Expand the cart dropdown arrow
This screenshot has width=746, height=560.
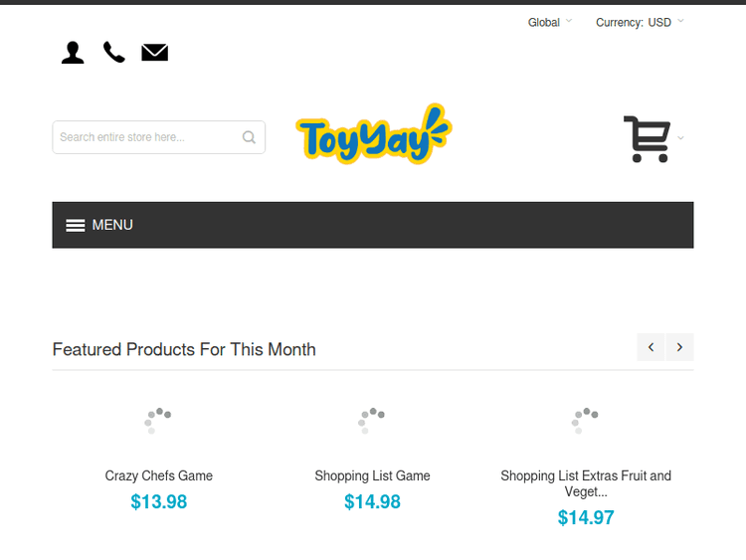point(681,138)
